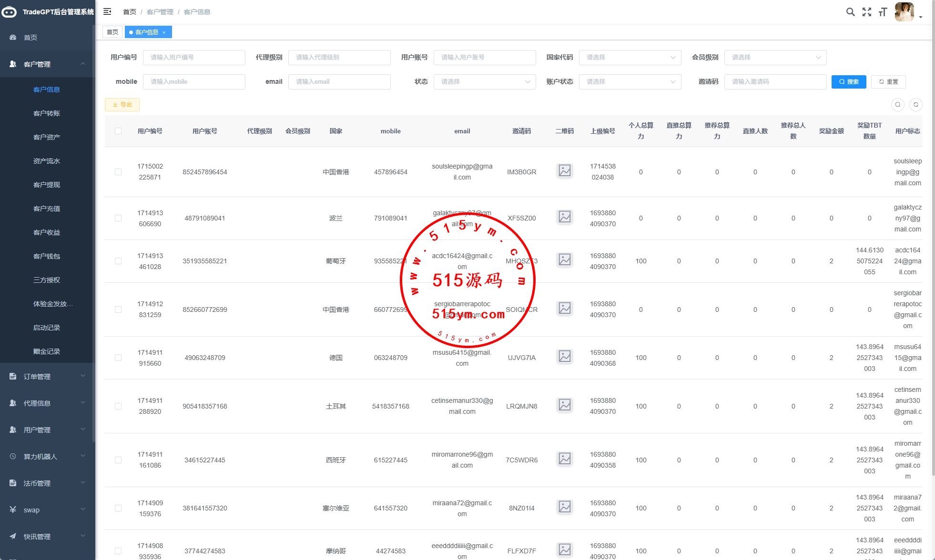Image resolution: width=935 pixels, height=560 pixels.
Task: Open the 国家代码 dropdown
Action: (x=630, y=58)
